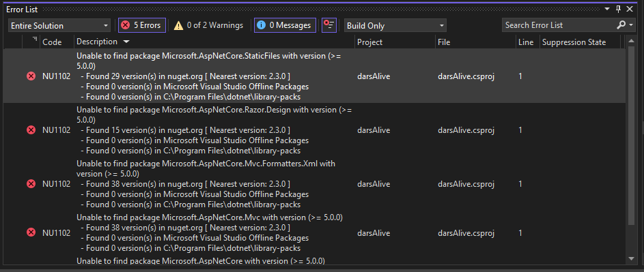The image size is (644, 272).
Task: Toggle the 0 Messages filter button
Action: [x=285, y=25]
